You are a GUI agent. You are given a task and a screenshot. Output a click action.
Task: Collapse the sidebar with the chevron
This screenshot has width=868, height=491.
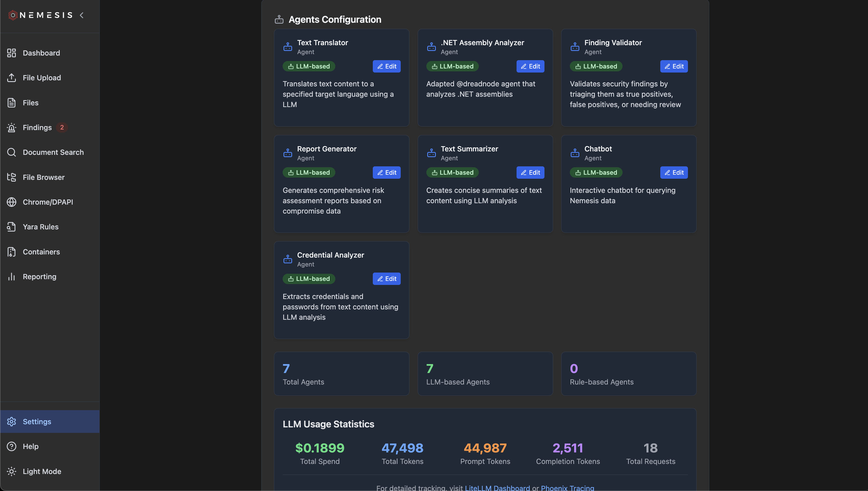(82, 15)
